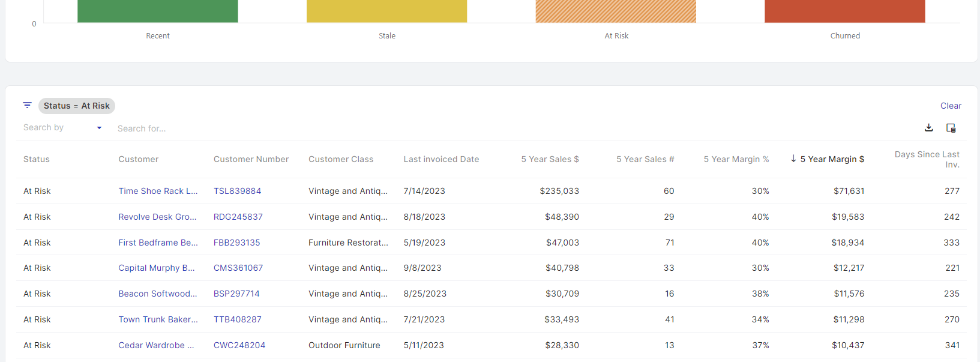Click the red Churned bar in chart
Screen dimensions: 980x362
pos(844,11)
